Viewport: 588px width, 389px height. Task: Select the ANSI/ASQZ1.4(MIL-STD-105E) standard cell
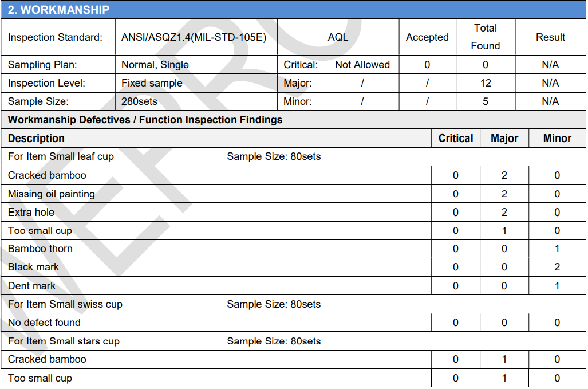pos(194,37)
